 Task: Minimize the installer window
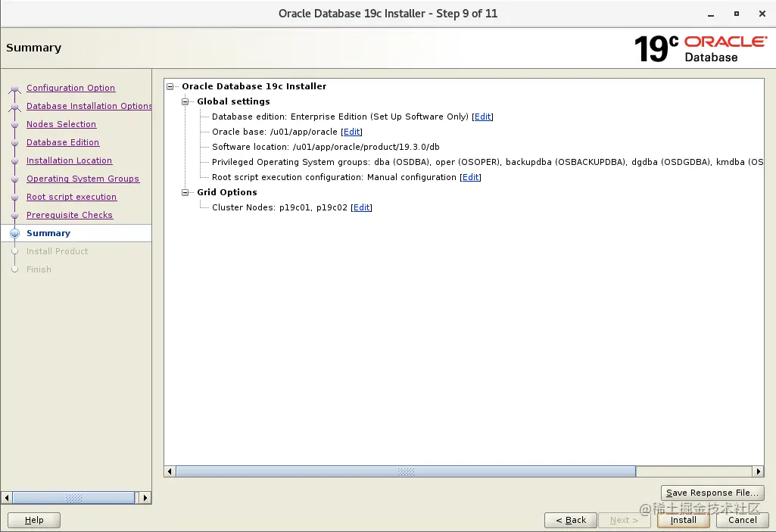(711, 14)
